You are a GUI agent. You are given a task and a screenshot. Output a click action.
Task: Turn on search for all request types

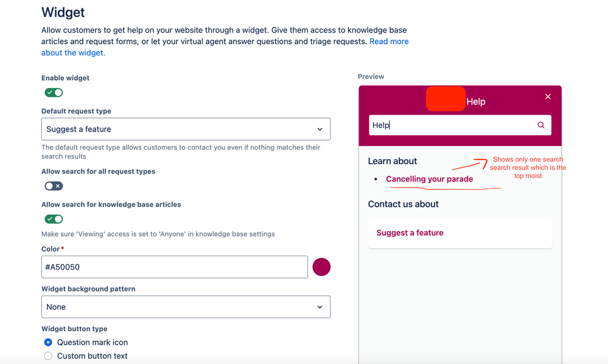54,186
